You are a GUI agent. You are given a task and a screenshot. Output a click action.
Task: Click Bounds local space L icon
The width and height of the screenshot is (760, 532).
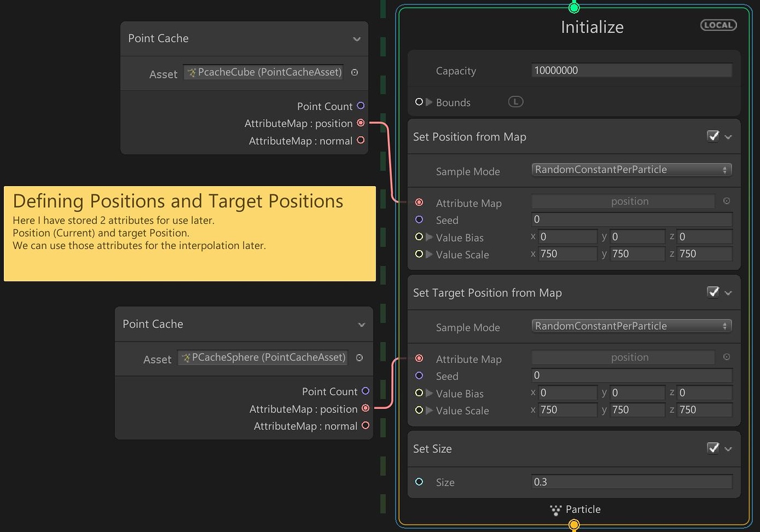tap(515, 102)
